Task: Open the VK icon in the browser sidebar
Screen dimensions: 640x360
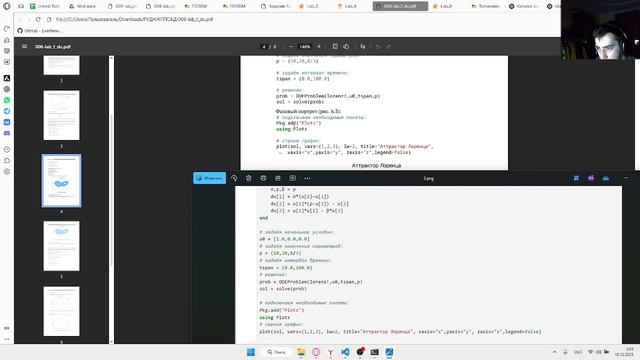Action: pyautogui.click(x=7, y=122)
